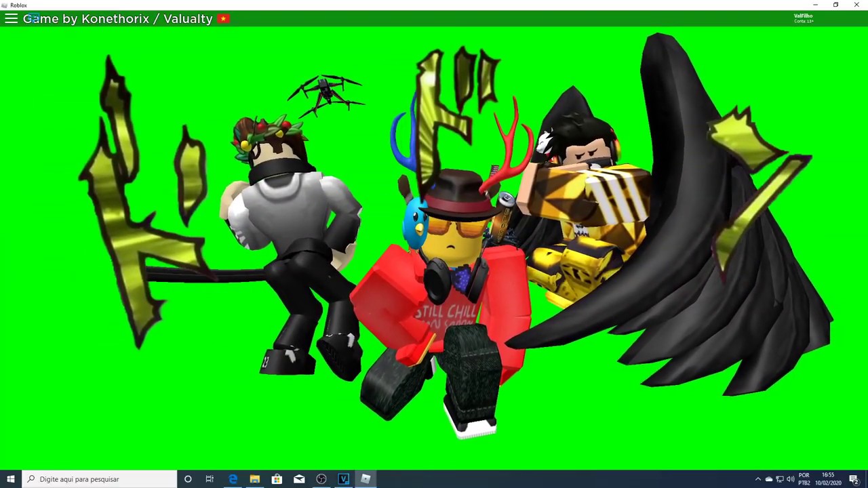Viewport: 868px width, 488px height.
Task: Minimize the Roblox window
Action: point(815,5)
